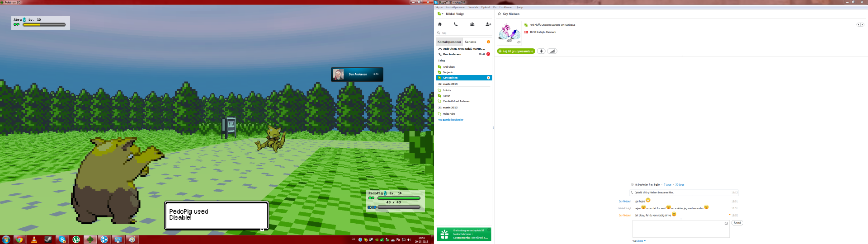Open the Vis menu
Image resolution: width=868 pixels, height=244 pixels.
click(x=495, y=7)
